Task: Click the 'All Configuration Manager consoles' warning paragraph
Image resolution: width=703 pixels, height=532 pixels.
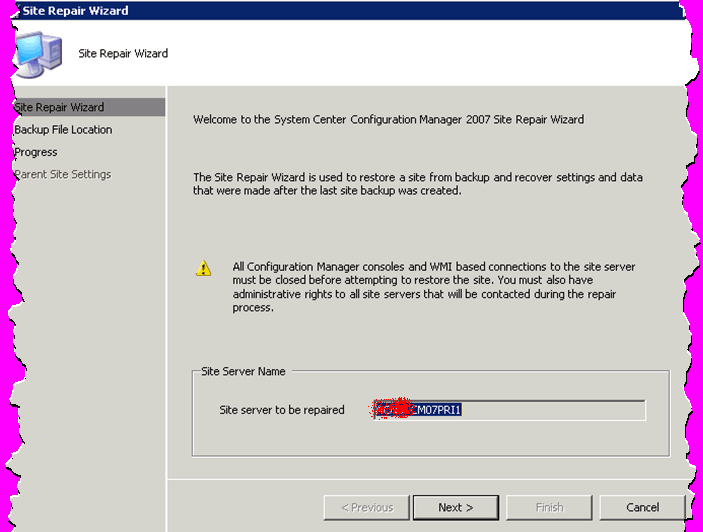Action: (434, 287)
